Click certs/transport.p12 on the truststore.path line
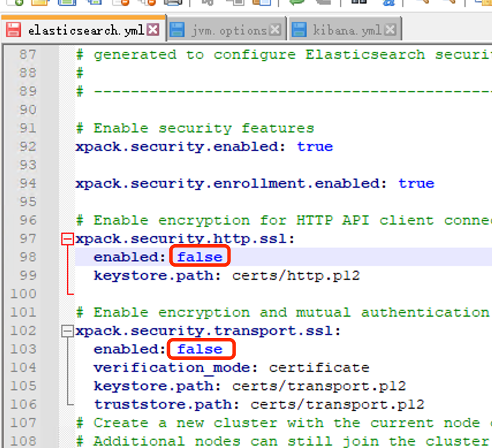The height and width of the screenshot is (448, 492). 337,404
